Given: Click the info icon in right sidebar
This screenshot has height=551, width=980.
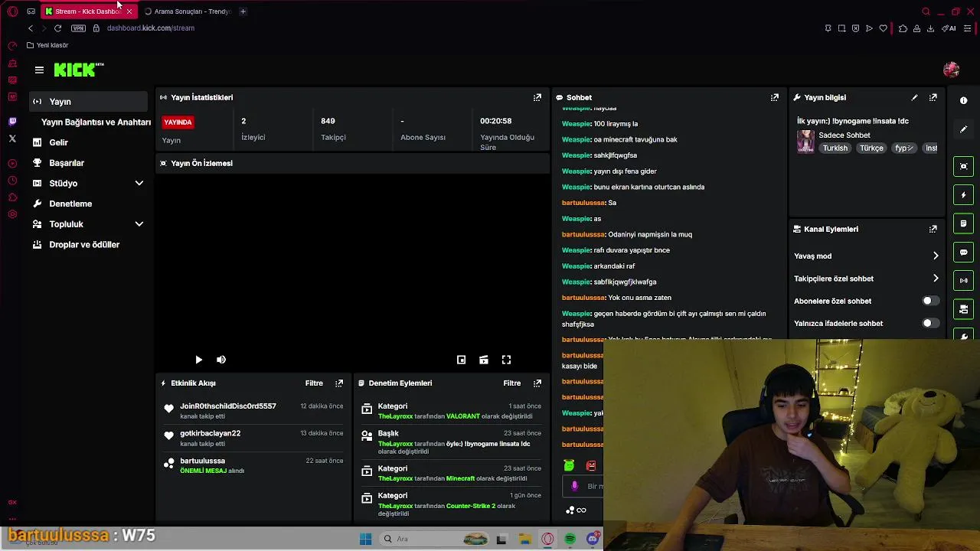Looking at the screenshot, I should (x=963, y=100).
